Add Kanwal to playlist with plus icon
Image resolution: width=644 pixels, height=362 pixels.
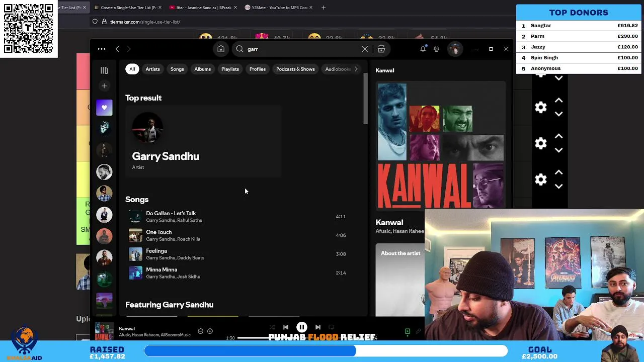click(x=210, y=331)
